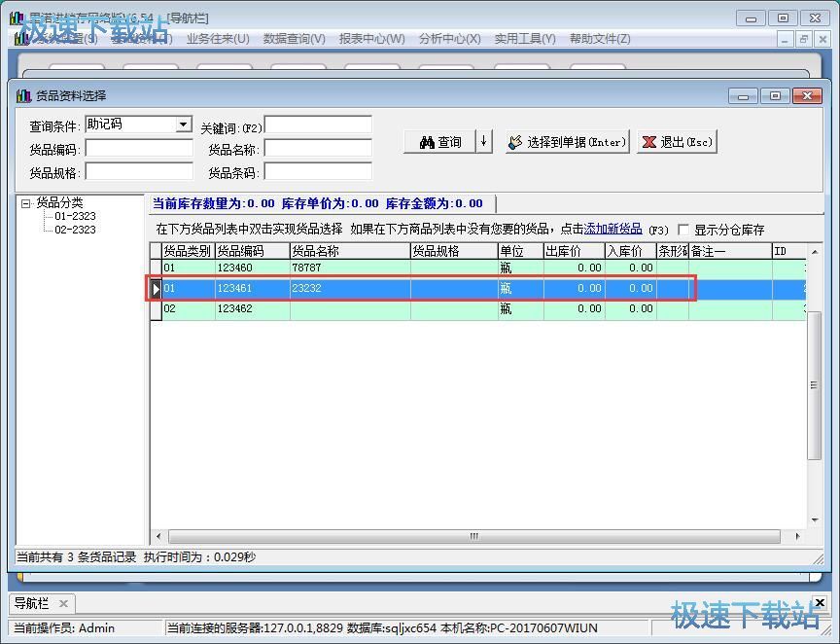Close the 货品资料选择 dialog window
840x644 pixels.
point(807,96)
